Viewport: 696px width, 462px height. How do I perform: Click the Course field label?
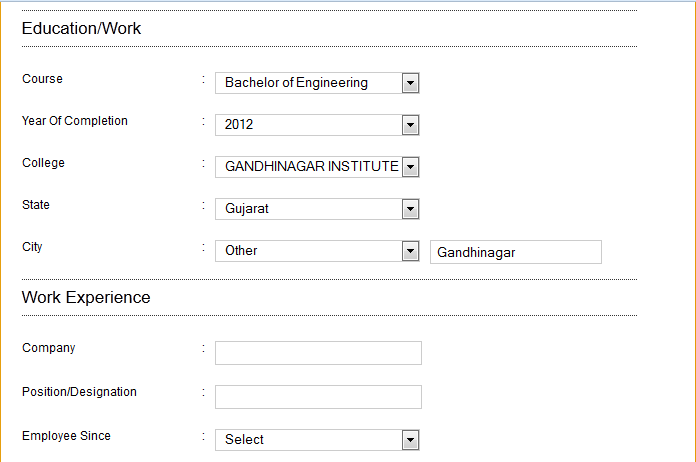42,79
